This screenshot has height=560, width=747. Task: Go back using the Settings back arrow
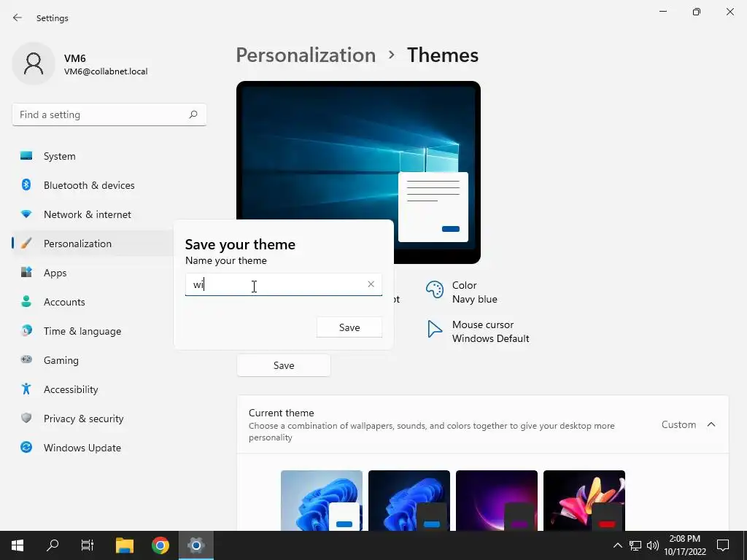pos(18,17)
